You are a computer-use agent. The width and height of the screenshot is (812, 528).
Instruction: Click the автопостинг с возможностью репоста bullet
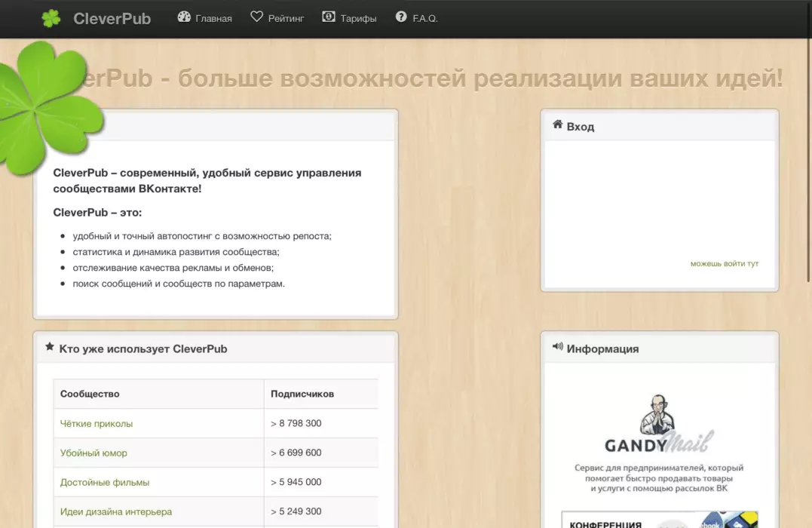(202, 236)
